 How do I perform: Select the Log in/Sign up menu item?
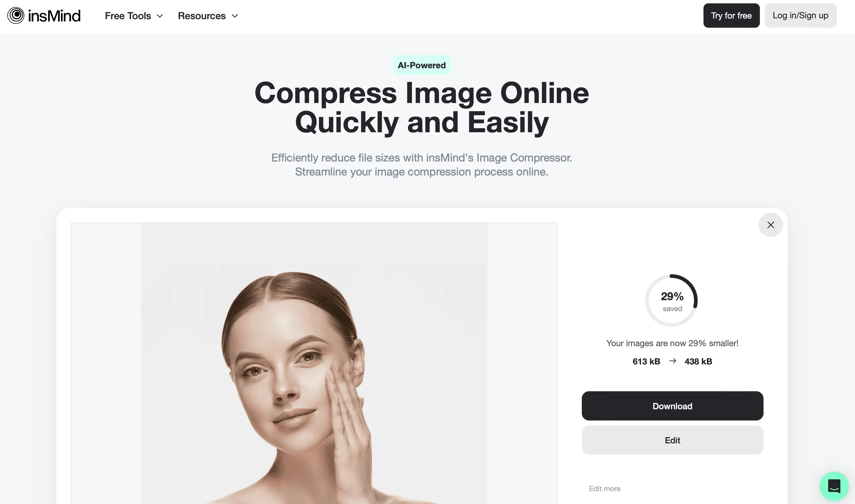[800, 15]
